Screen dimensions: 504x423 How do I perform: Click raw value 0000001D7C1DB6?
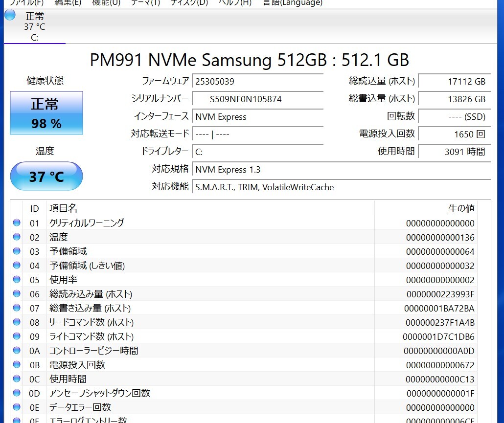(438, 336)
